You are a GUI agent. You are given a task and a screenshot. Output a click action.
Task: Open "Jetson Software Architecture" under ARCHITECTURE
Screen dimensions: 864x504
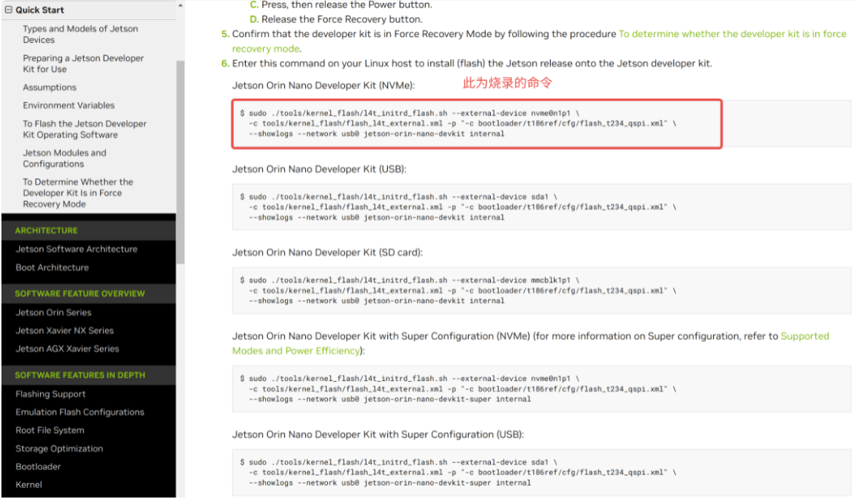76,249
